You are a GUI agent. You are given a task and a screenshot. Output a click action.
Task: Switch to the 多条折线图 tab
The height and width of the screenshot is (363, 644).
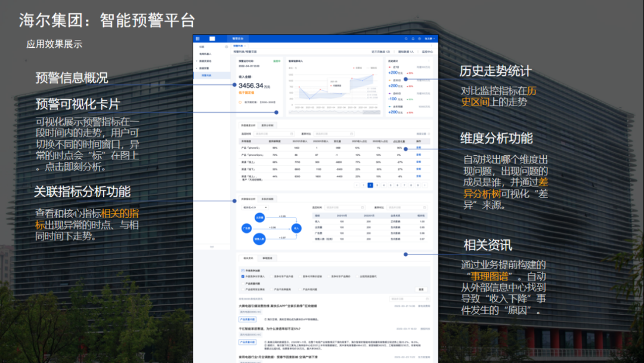tap(267, 199)
